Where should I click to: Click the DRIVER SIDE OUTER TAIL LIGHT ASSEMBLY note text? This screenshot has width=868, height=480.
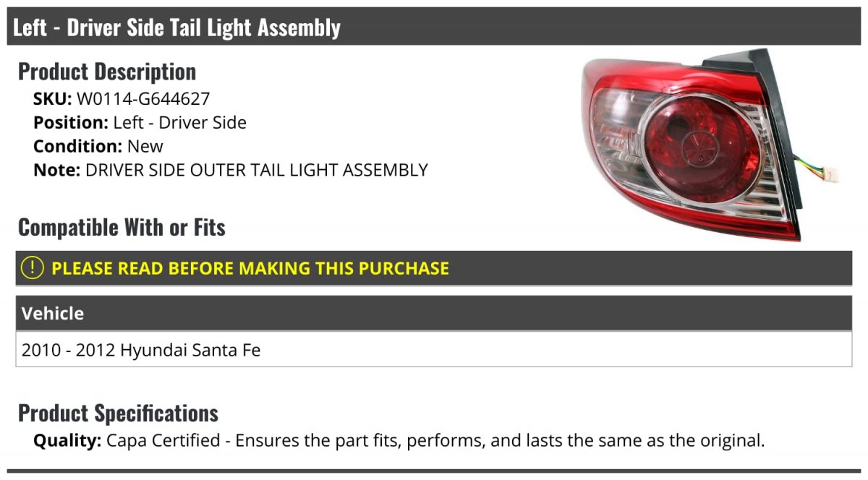[x=256, y=171]
